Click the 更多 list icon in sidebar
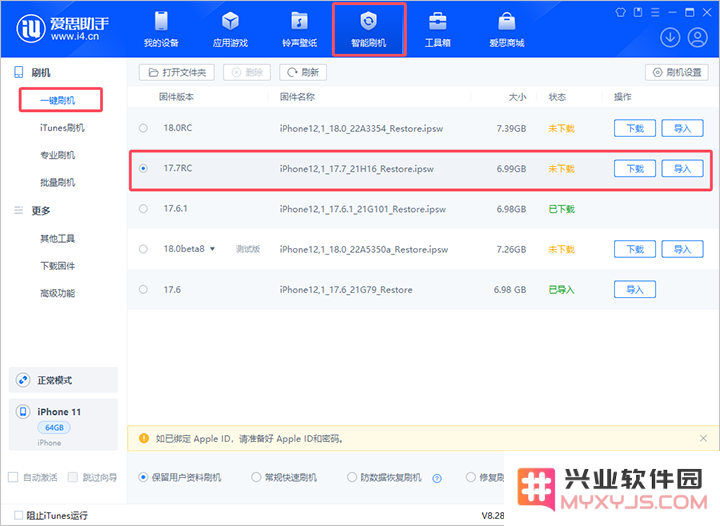Viewport: 720px width, 526px height. 18,210
